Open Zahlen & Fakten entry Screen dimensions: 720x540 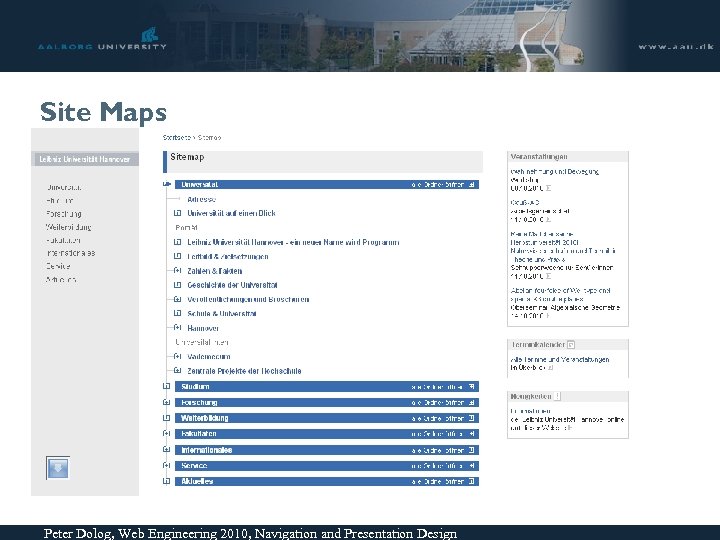pyautogui.click(x=214, y=271)
